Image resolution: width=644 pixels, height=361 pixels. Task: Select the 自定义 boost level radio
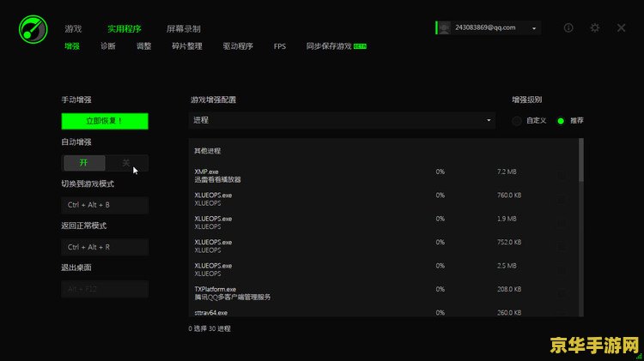point(517,121)
